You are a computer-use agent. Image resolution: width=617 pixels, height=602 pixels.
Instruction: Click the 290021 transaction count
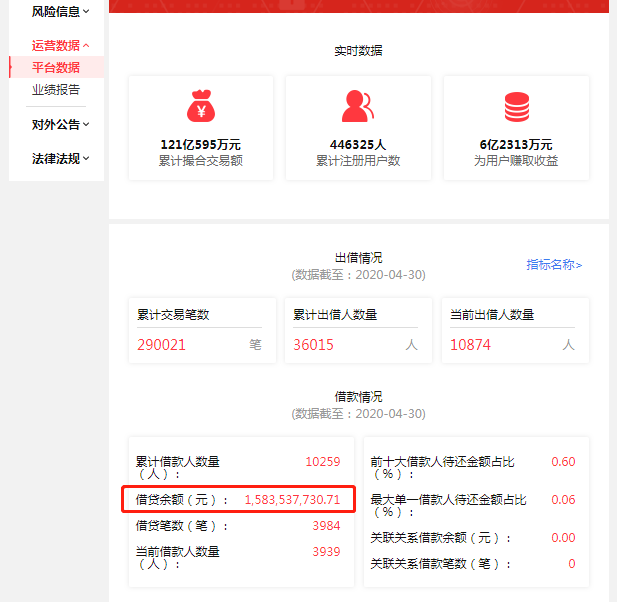(x=161, y=345)
